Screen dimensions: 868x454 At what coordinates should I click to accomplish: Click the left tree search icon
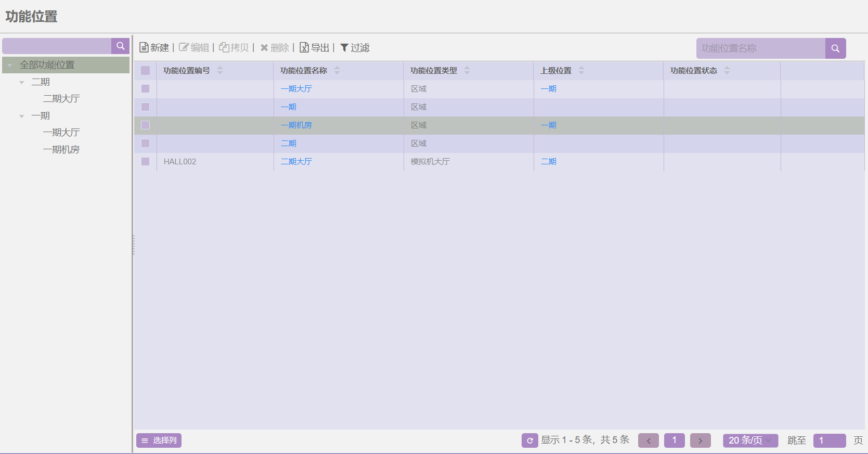pos(120,46)
